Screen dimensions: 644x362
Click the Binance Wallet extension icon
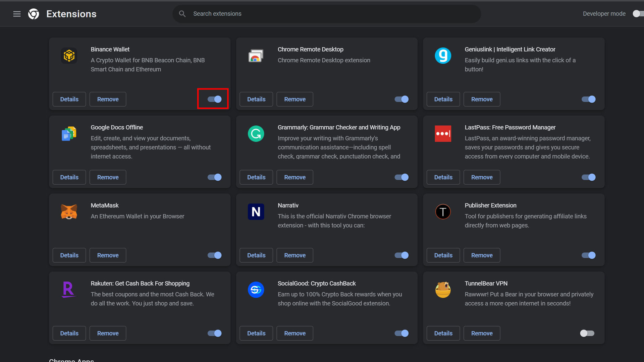tap(69, 56)
